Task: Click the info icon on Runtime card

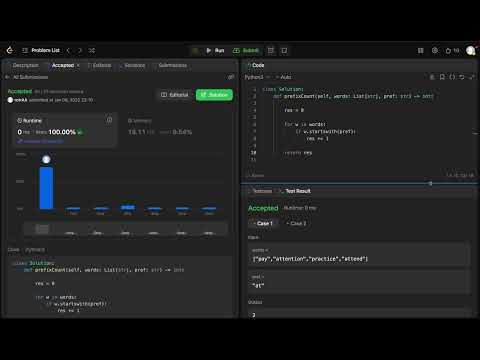Action: click(x=109, y=120)
